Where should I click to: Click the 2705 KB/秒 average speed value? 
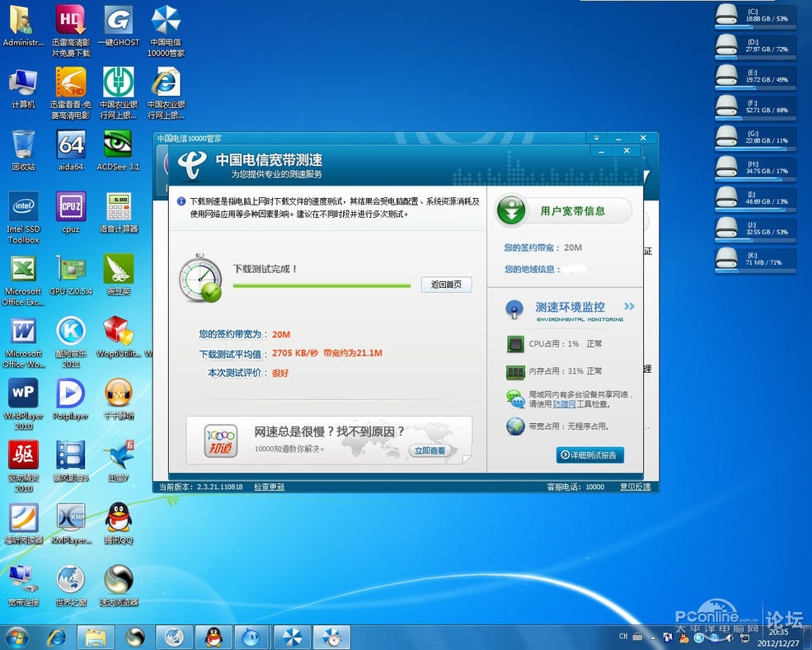(295, 353)
